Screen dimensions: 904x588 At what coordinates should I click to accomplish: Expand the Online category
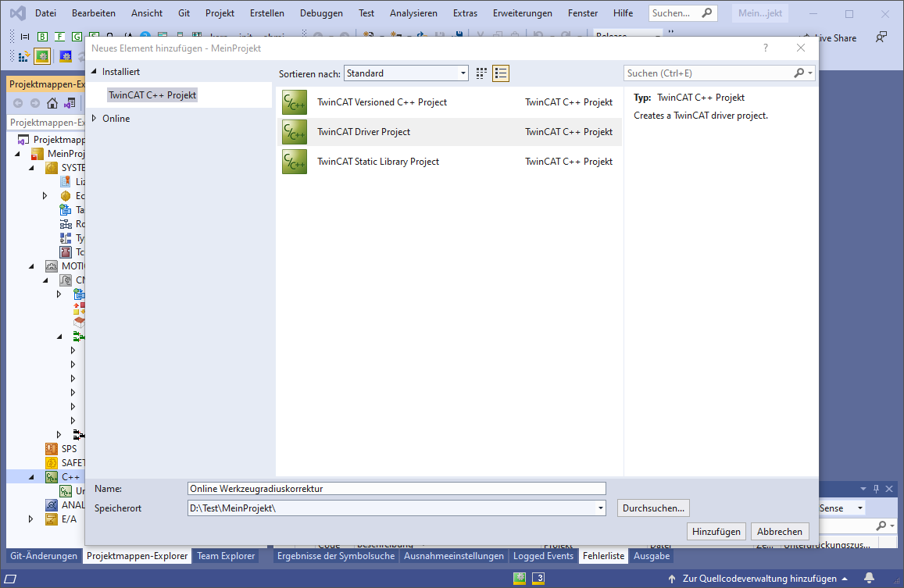[94, 118]
